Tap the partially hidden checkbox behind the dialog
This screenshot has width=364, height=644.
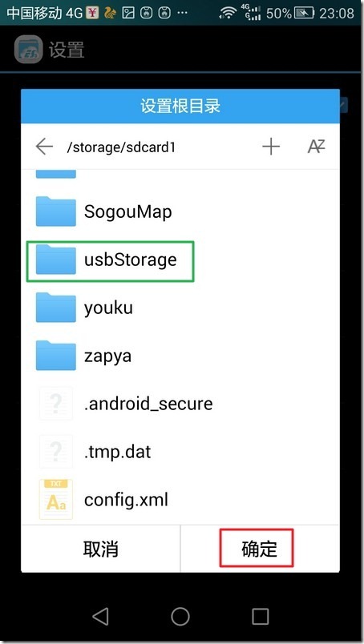[344, 105]
